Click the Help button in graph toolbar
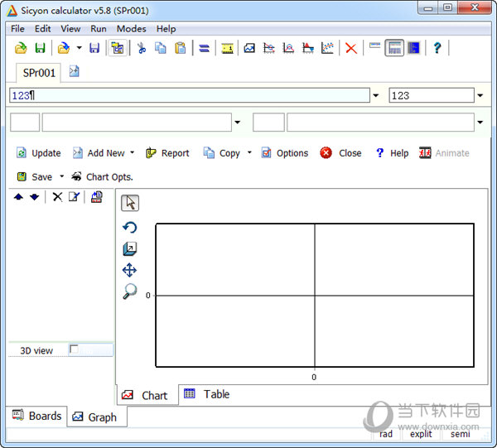Image resolution: width=497 pixels, height=448 pixels. coord(392,153)
